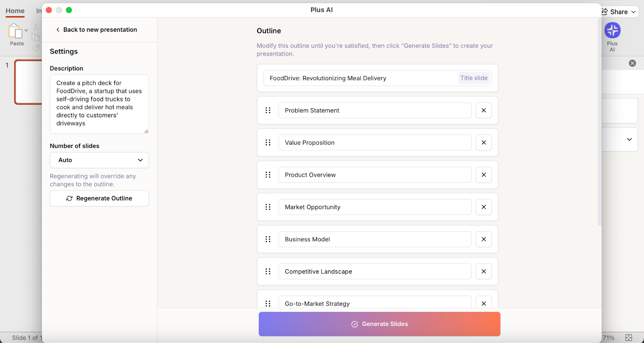644x343 pixels.
Task: Delete the Value Proposition outline item
Action: point(483,143)
